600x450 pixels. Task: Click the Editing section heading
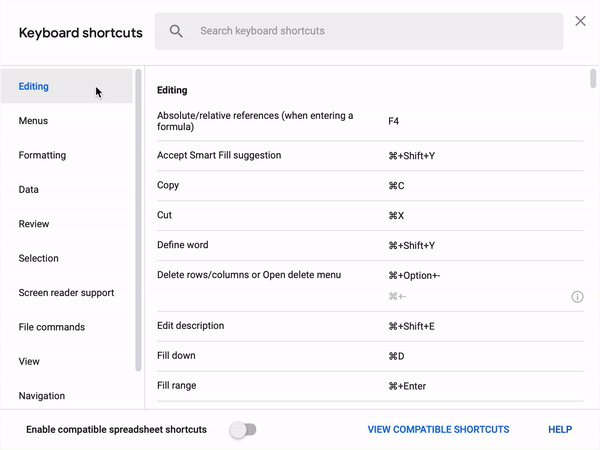(172, 90)
